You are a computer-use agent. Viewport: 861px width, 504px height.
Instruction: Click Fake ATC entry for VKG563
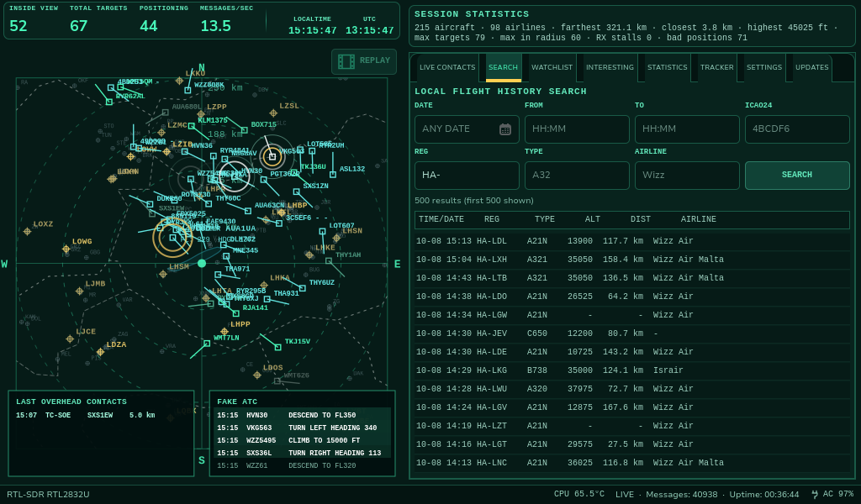302,428
